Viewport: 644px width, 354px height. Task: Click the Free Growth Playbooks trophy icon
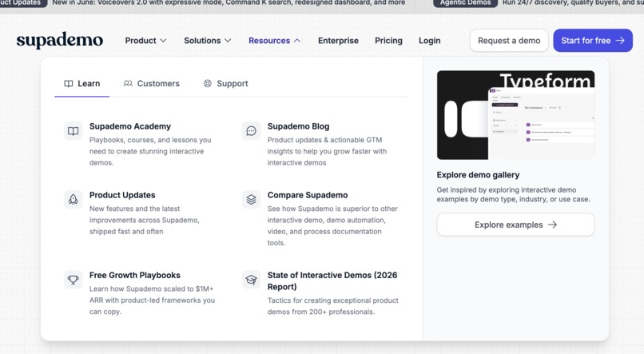tap(73, 280)
